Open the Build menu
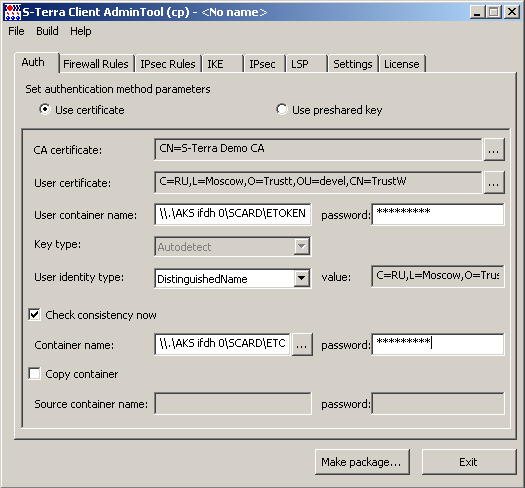525x488 pixels. click(47, 31)
